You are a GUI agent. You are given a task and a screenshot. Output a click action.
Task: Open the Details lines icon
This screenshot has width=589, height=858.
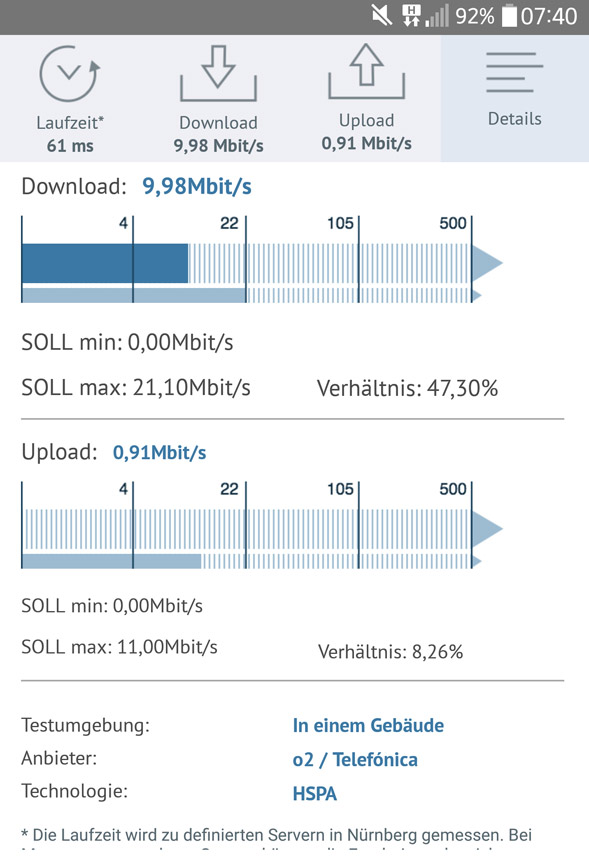tap(514, 72)
